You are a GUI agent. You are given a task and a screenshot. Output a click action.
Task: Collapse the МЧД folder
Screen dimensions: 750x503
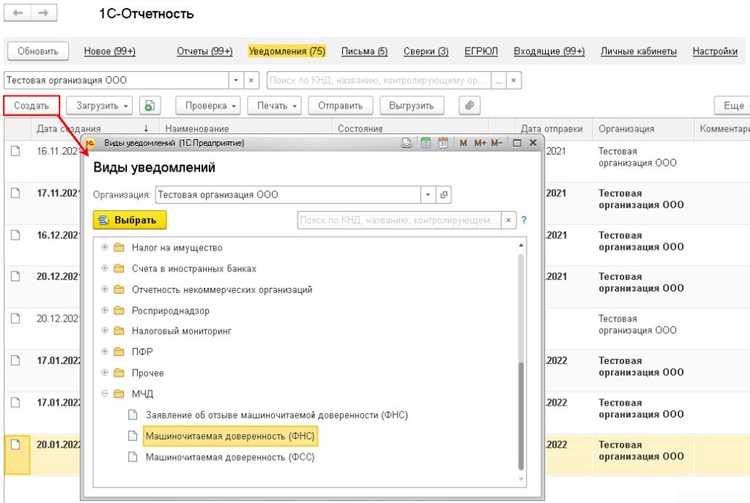[105, 394]
